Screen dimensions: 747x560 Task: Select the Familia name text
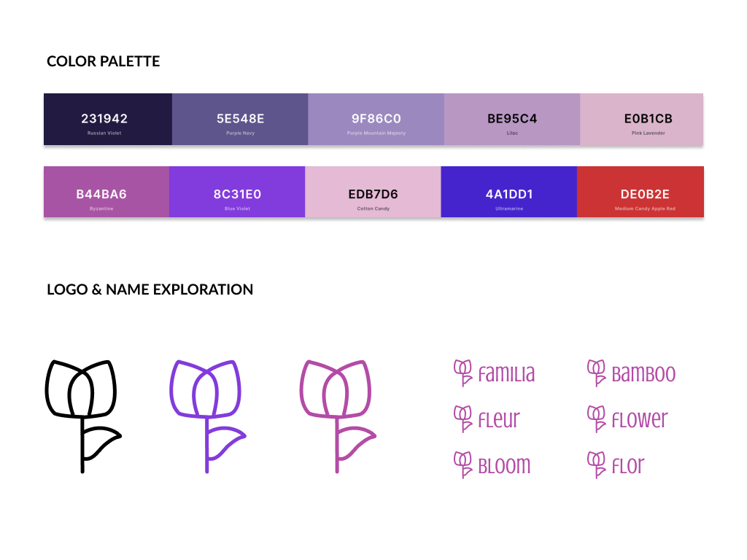506,374
